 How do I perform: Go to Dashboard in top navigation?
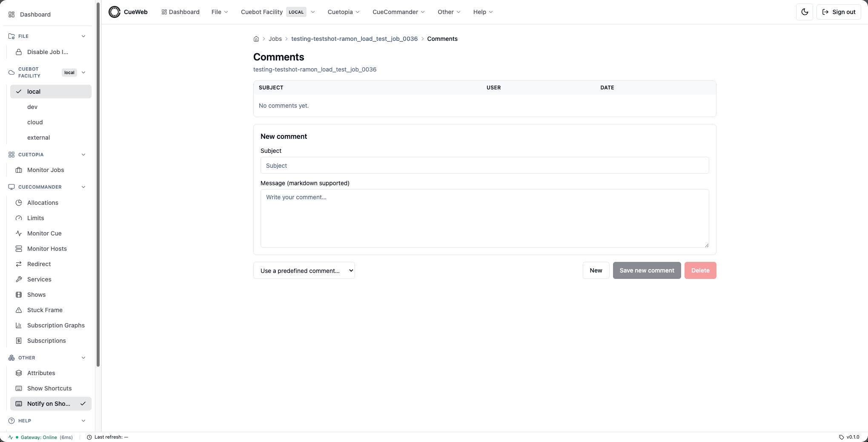pyautogui.click(x=180, y=12)
